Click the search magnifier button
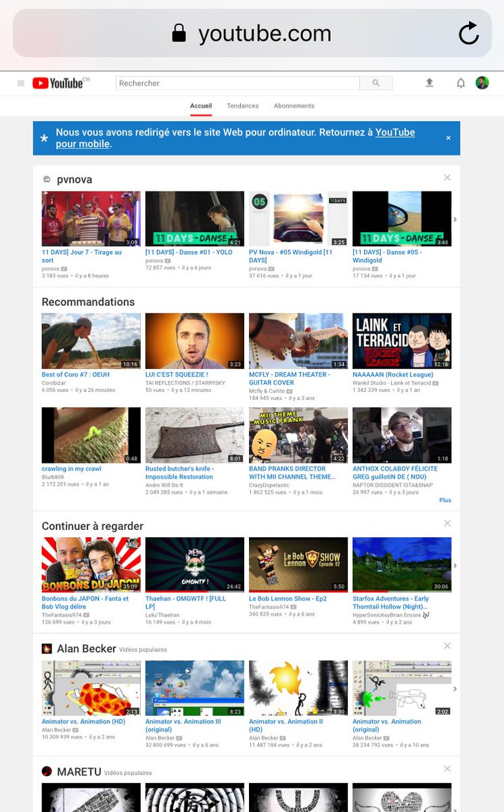Viewport: 504px width, 812px height. click(376, 83)
